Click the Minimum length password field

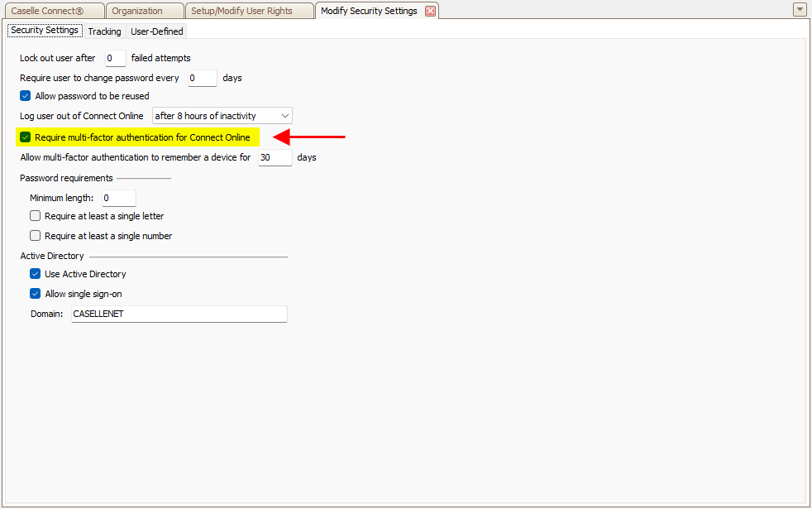[117, 198]
